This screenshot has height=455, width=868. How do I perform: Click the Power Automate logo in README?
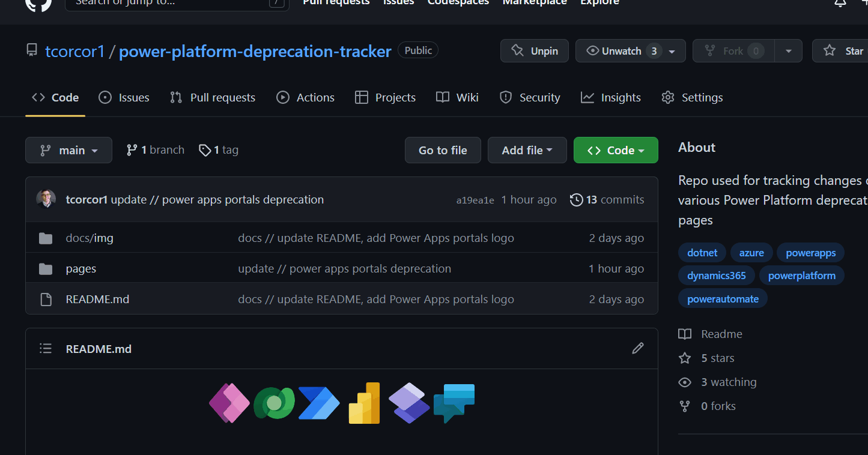(319, 403)
